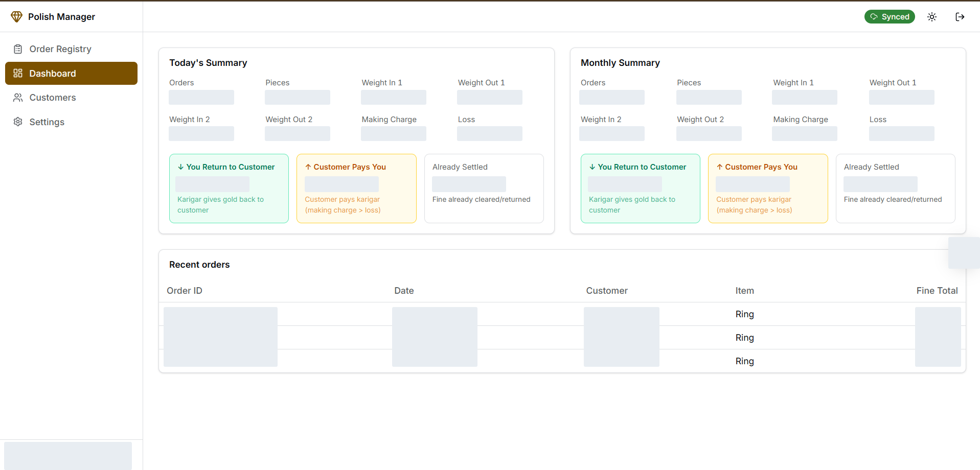Toggle the light/dark theme sun icon

point(932,17)
